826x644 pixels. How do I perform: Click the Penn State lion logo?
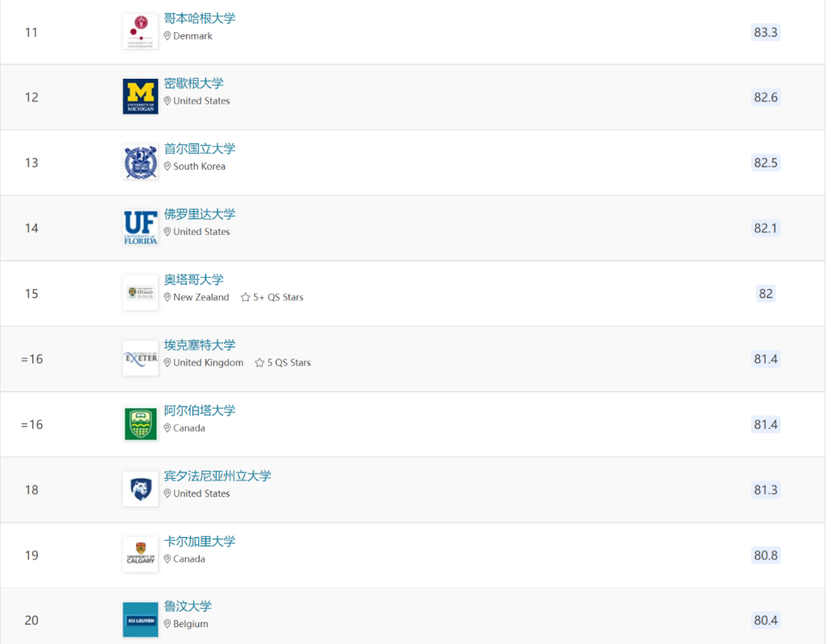tap(140, 489)
